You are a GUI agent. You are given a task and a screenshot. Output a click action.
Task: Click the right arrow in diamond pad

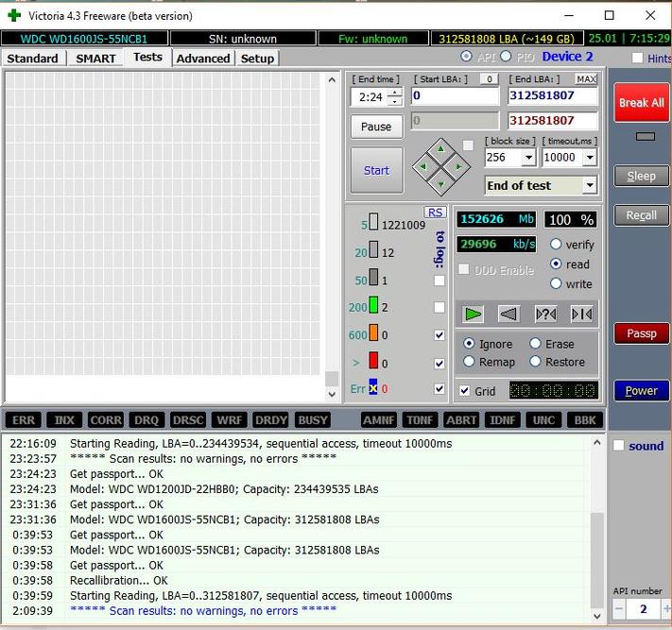tap(458, 166)
